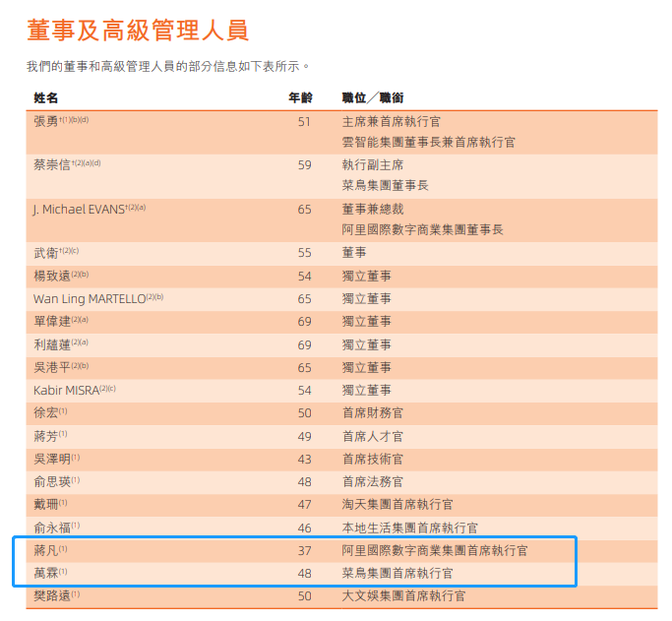672x621 pixels.
Task: Click the title 大文娛集團首席執行官
Action: [x=403, y=596]
